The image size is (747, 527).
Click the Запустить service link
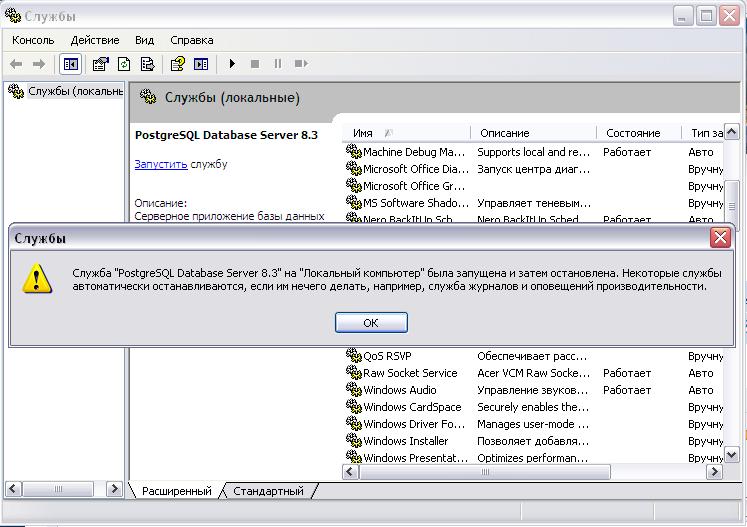(160, 164)
